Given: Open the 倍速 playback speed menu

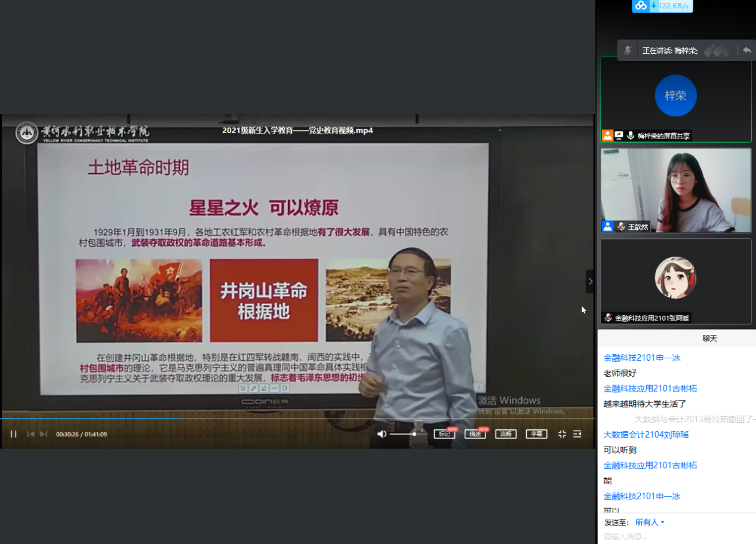Looking at the screenshot, I should pos(475,434).
